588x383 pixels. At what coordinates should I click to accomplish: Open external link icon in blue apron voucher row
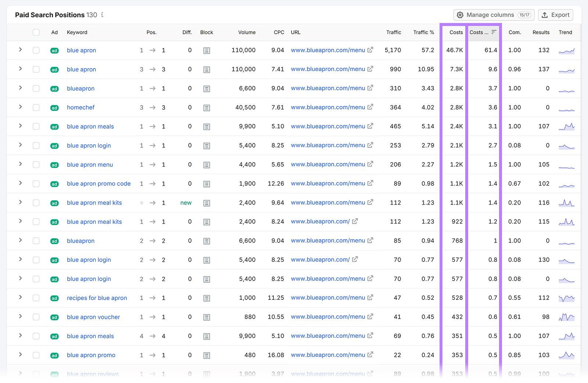click(x=370, y=316)
